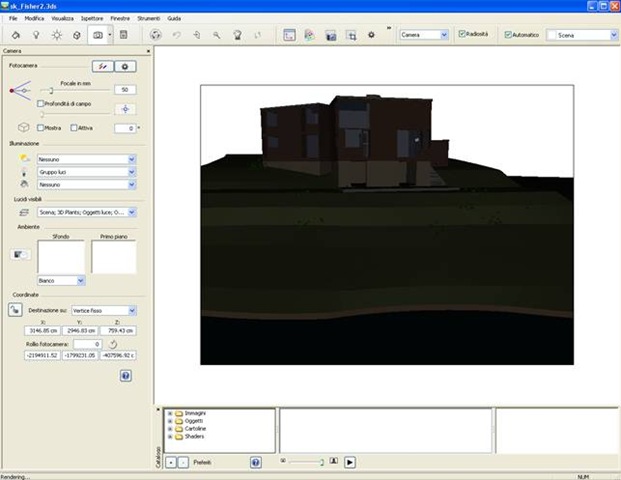Enable Profondità di campo checkbox
This screenshot has height=480, width=621.
pos(40,103)
